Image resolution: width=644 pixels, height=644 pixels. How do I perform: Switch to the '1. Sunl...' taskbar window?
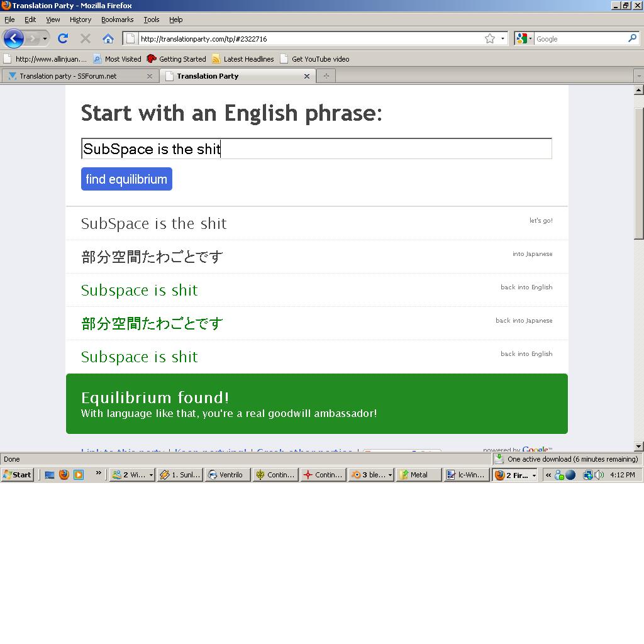[180, 475]
